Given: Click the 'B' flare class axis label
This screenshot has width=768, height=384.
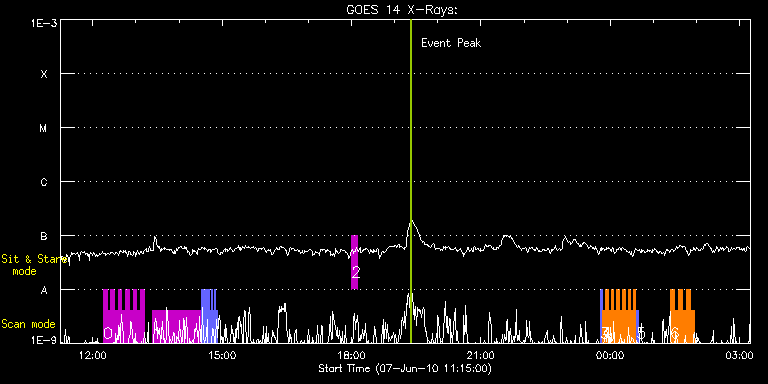Looking at the screenshot, I should [x=44, y=236].
